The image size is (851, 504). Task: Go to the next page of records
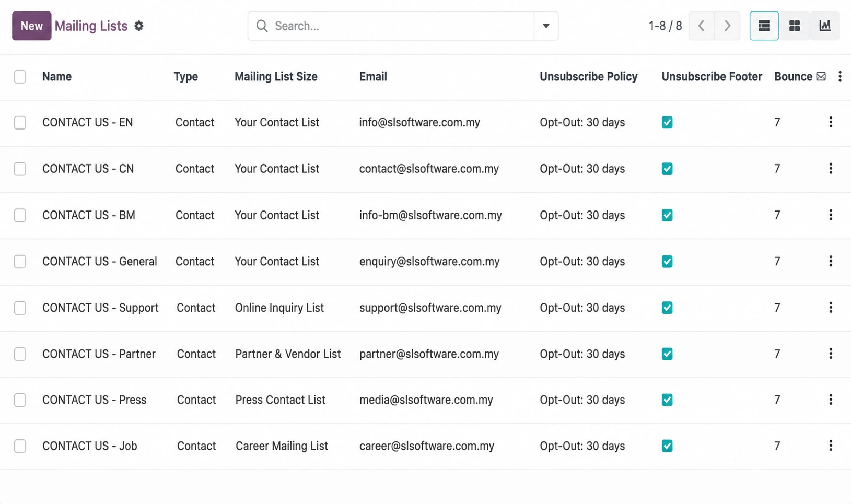[x=727, y=26]
